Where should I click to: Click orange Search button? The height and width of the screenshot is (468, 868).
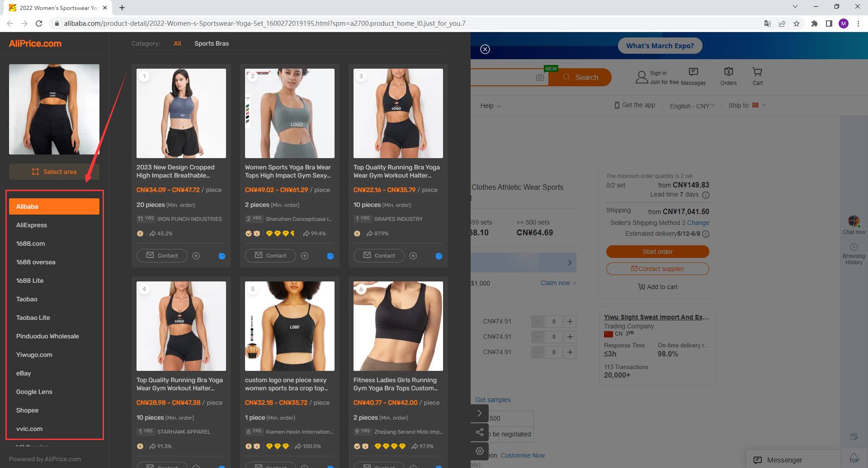pyautogui.click(x=580, y=77)
